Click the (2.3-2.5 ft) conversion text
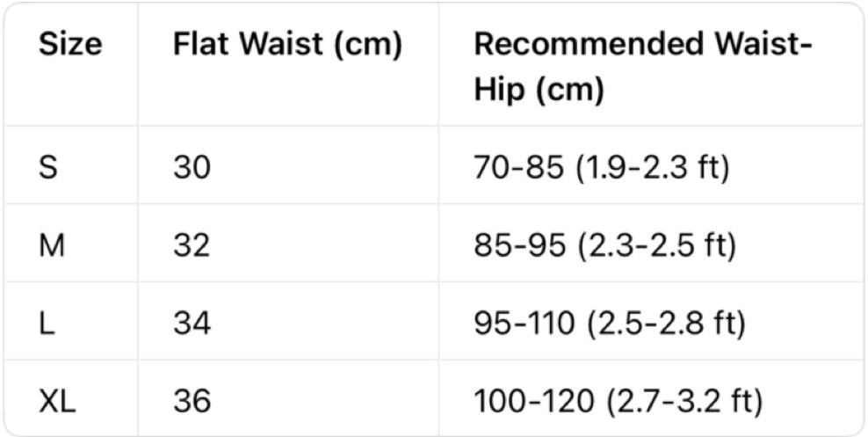Screen dimensions: 868x437 tap(654, 245)
